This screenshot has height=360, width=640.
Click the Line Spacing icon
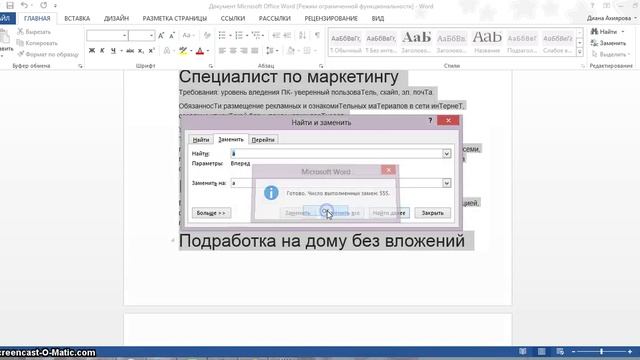point(270,51)
